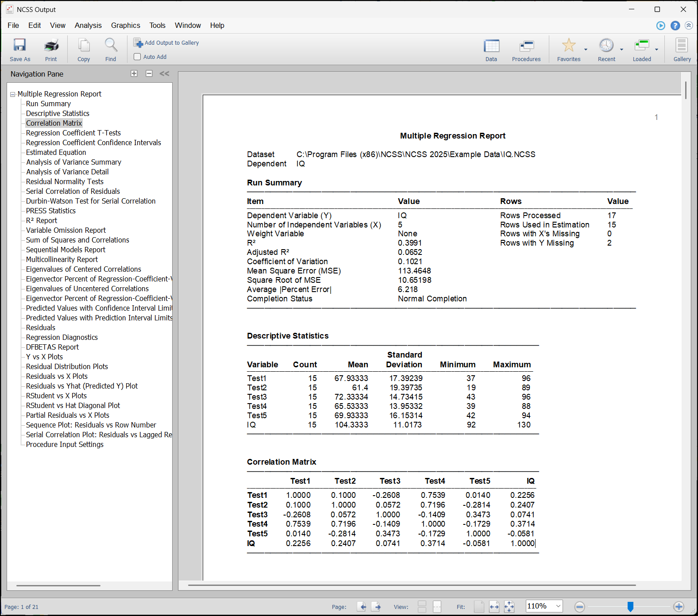Collapse the Multiple Regression Report tree

pyautogui.click(x=13, y=94)
